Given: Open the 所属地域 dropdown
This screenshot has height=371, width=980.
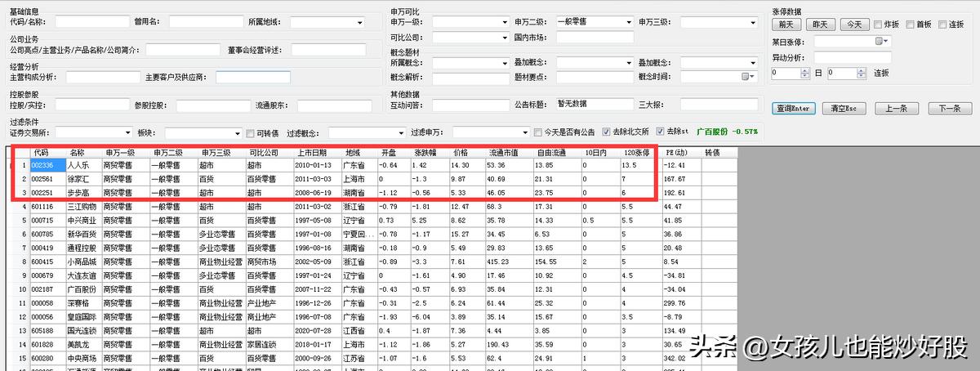Looking at the screenshot, I should tap(359, 22).
